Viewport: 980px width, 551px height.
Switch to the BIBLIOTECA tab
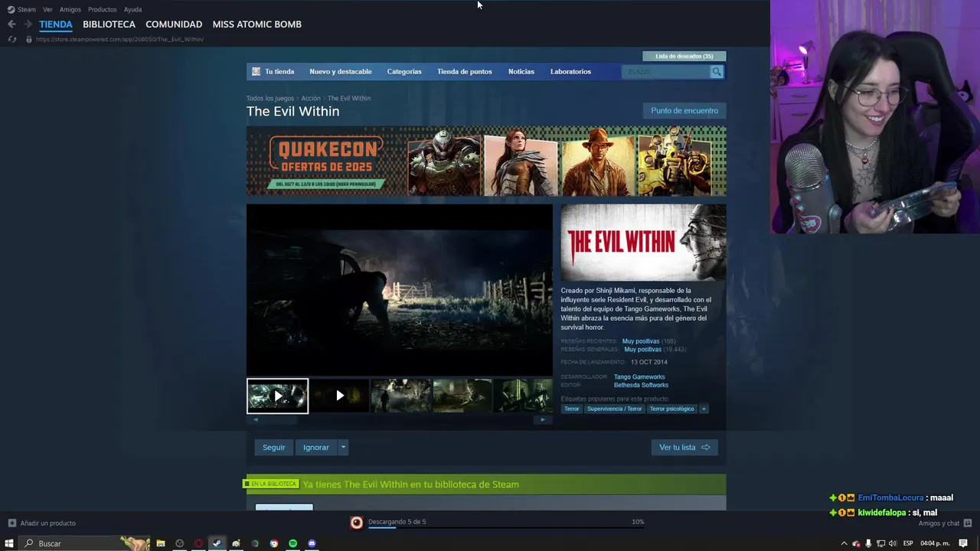click(109, 24)
